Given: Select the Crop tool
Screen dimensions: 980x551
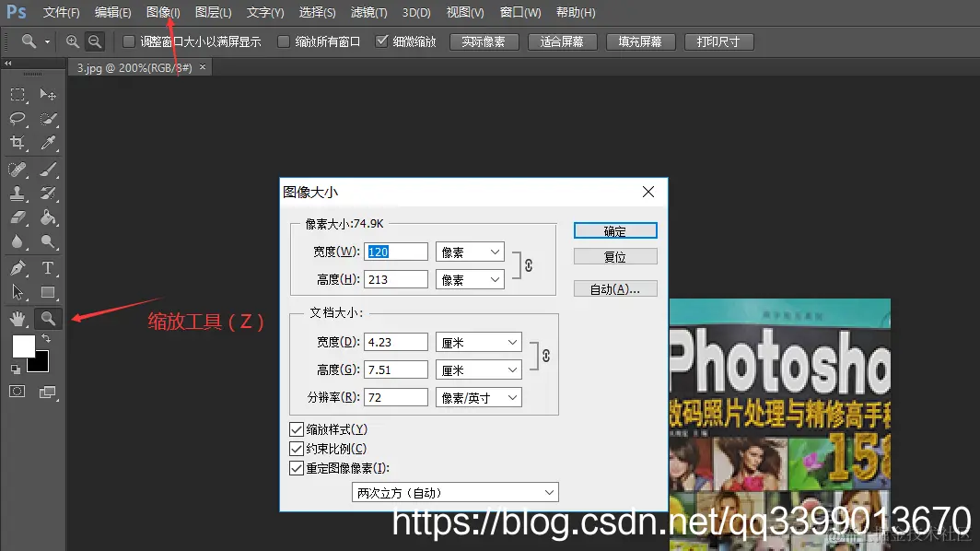Looking at the screenshot, I should coord(17,143).
